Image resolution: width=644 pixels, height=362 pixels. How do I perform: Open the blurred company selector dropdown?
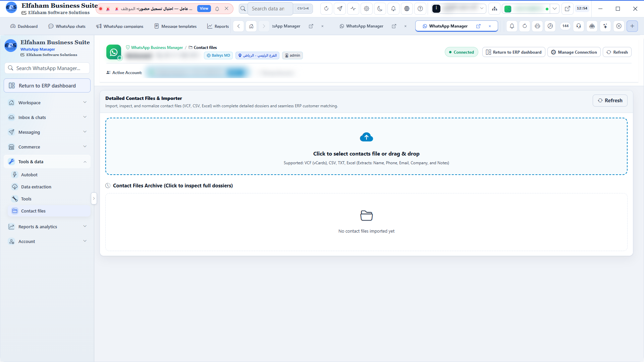(x=459, y=9)
